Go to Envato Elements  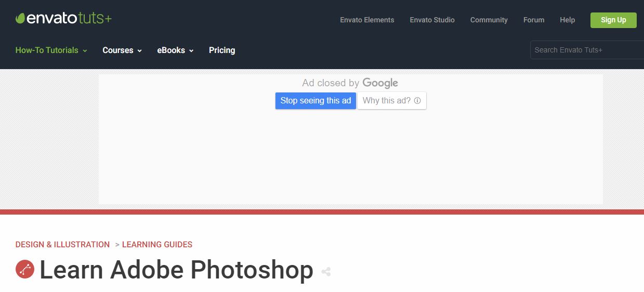(x=367, y=20)
